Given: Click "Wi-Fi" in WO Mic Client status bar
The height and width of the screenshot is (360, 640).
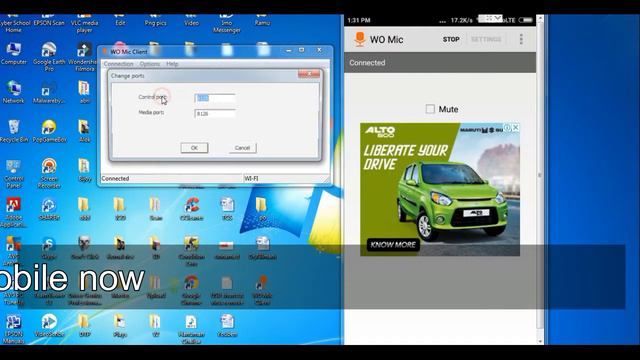Looking at the screenshot, I should click(251, 179).
